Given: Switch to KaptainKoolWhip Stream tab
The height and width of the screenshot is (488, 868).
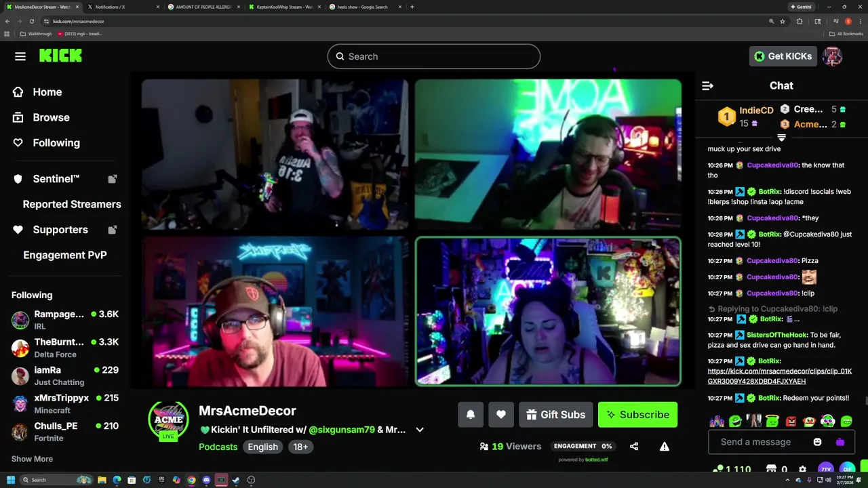Looking at the screenshot, I should click(283, 7).
